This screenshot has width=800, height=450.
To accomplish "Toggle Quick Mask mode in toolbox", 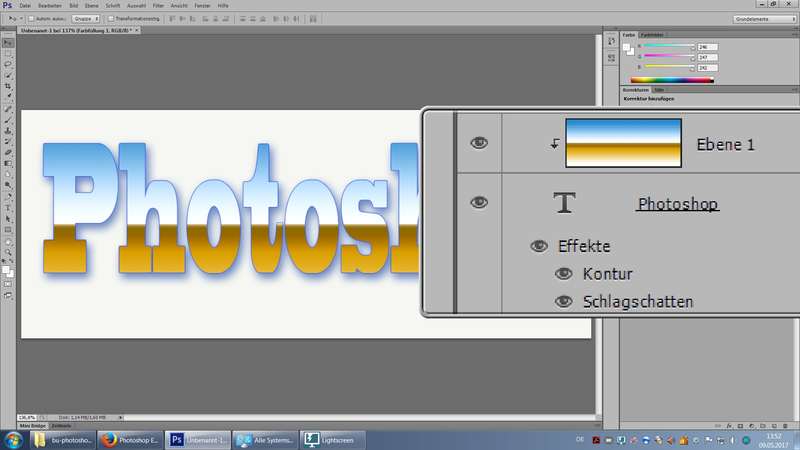I will click(x=8, y=284).
